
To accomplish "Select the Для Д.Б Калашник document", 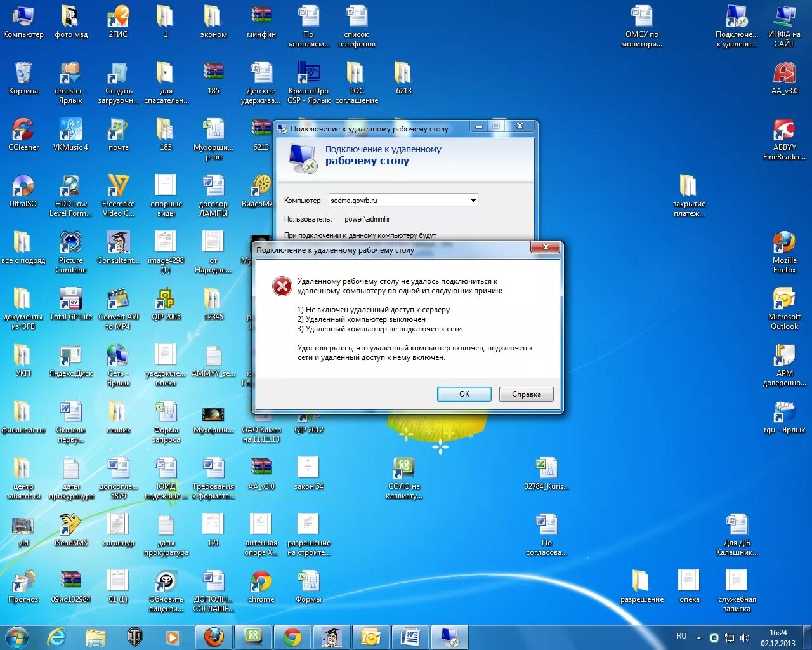I will click(x=737, y=534).
